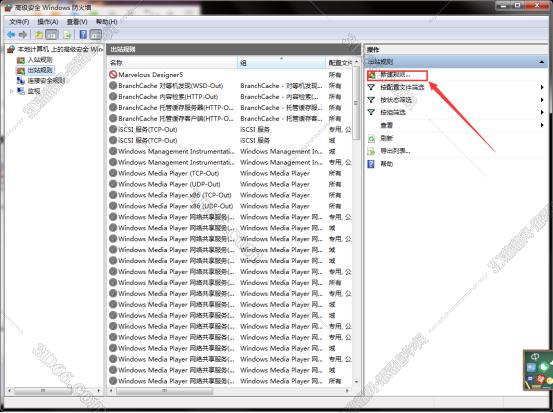Open the 查看(V) menu
The height and width of the screenshot is (413, 553).
click(x=77, y=22)
